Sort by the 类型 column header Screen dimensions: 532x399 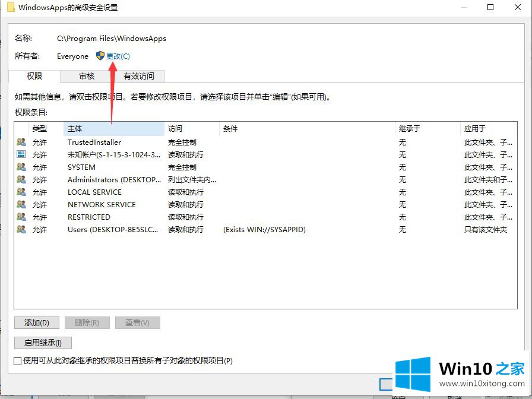(46, 129)
